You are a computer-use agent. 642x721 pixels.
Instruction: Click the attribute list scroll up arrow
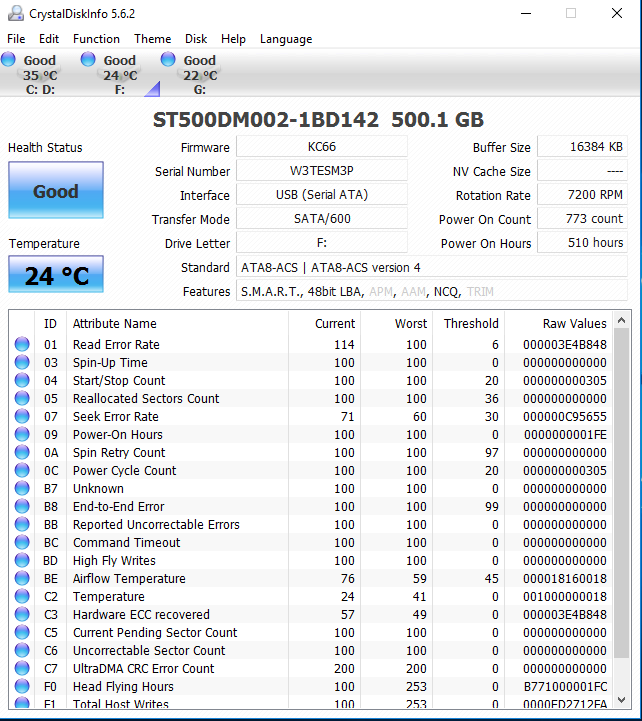[621, 320]
